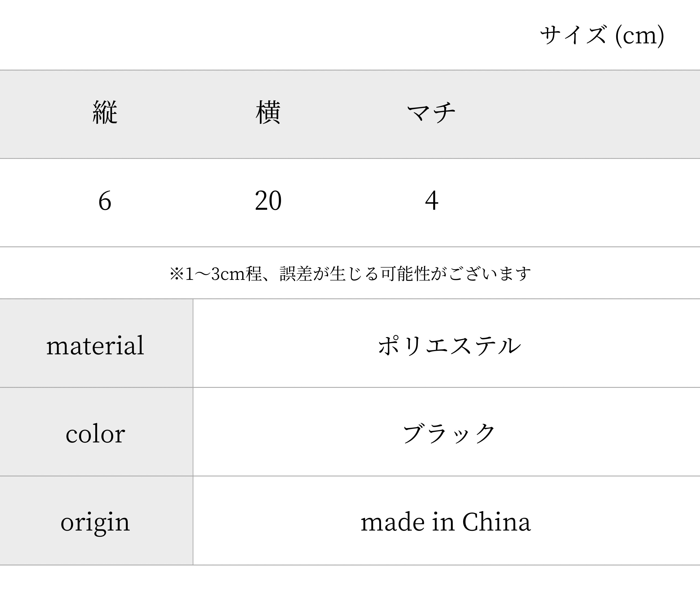The image size is (700, 599).
Task: Select the material row label
Action: coord(95,345)
